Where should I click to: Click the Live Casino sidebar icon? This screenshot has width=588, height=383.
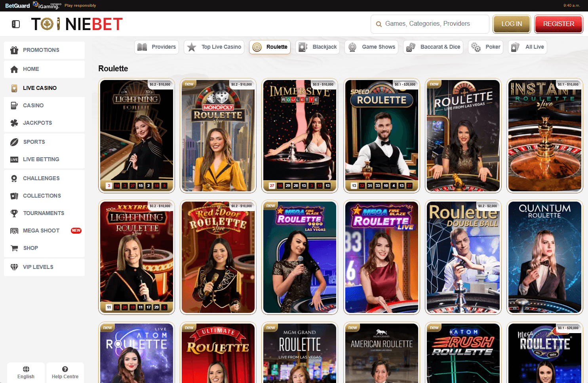tap(14, 88)
